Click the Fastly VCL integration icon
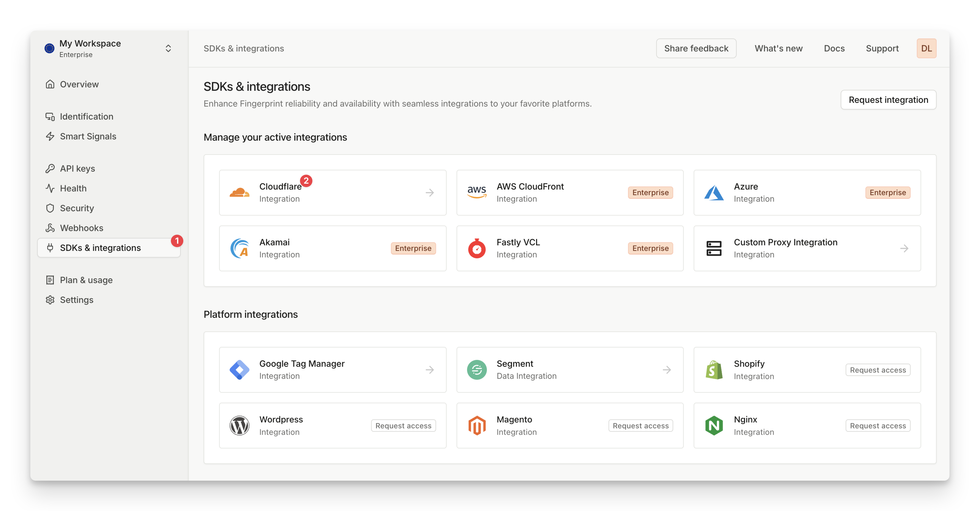980x511 pixels. point(477,248)
